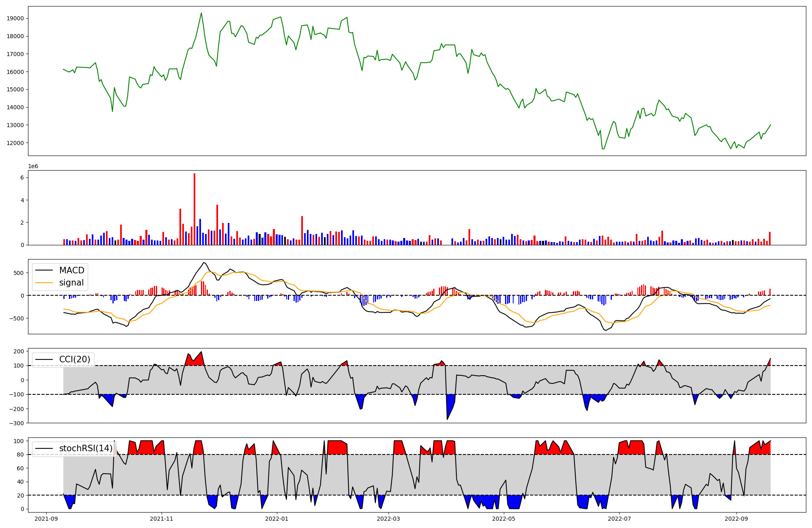Image resolution: width=812 pixels, height=528 pixels.
Task: Click the 2022-05 date tick label
Action: pyautogui.click(x=504, y=519)
